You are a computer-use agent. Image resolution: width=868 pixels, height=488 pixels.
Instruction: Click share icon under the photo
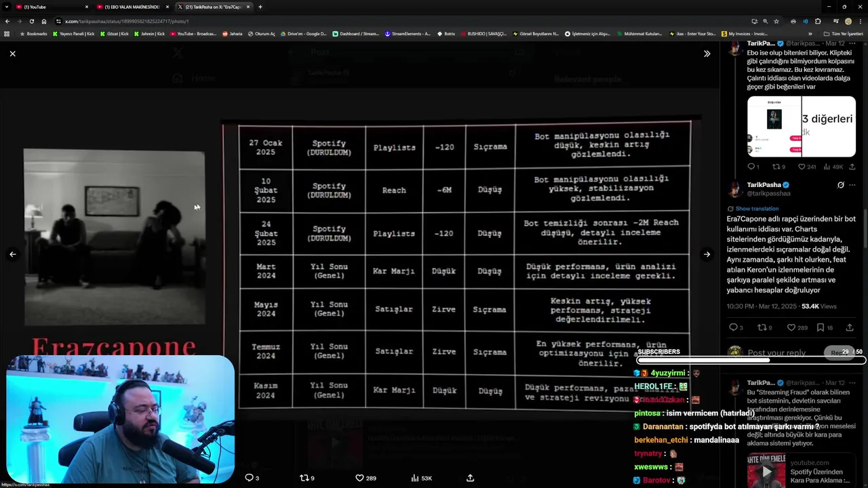pyautogui.click(x=470, y=478)
